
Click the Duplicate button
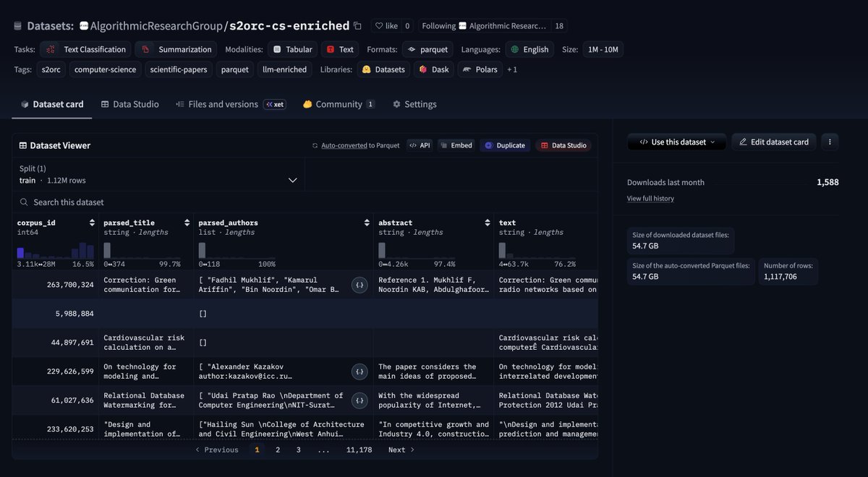tap(505, 145)
